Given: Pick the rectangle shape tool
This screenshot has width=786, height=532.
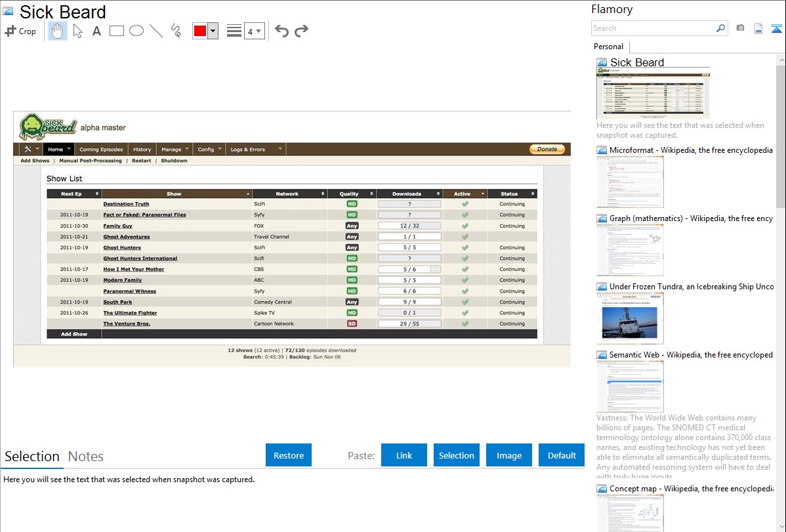Looking at the screenshot, I should (116, 31).
